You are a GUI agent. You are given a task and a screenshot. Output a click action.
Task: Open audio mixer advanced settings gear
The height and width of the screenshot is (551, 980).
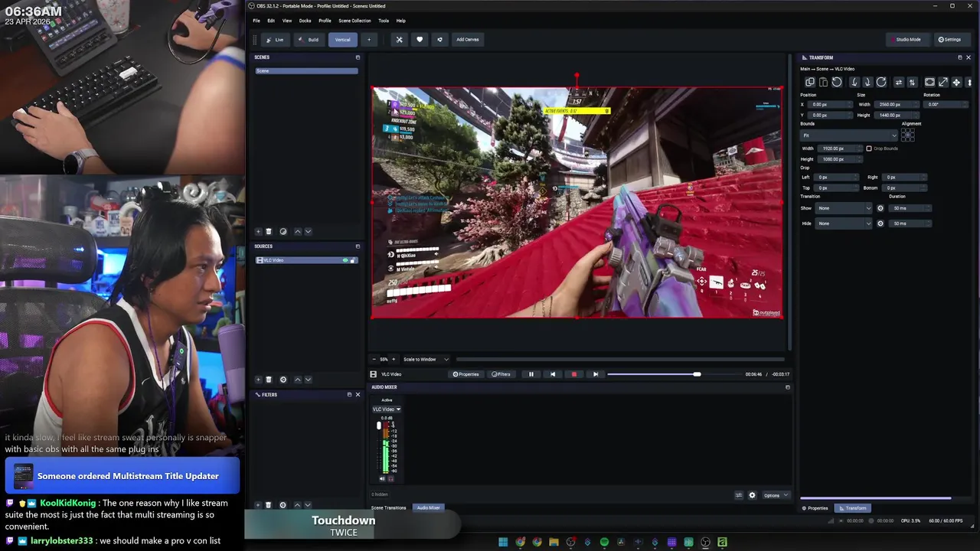coord(752,495)
